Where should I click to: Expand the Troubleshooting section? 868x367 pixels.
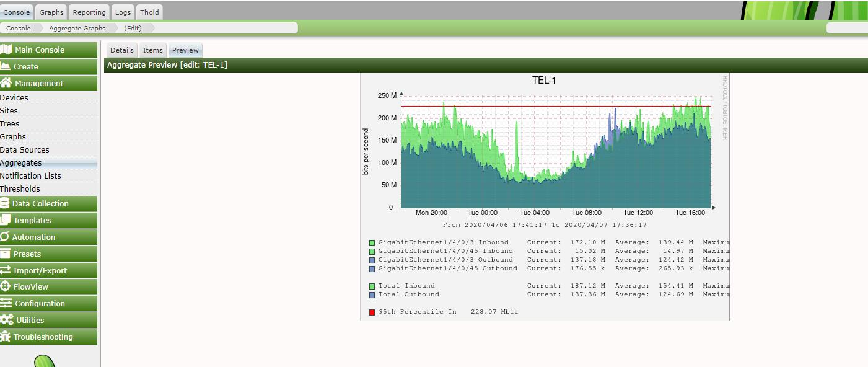(x=49, y=337)
